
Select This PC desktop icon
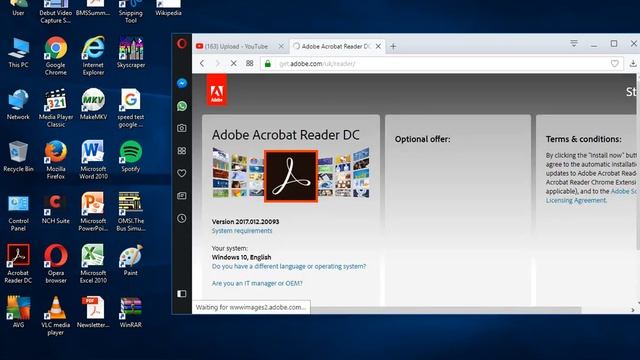(x=18, y=53)
